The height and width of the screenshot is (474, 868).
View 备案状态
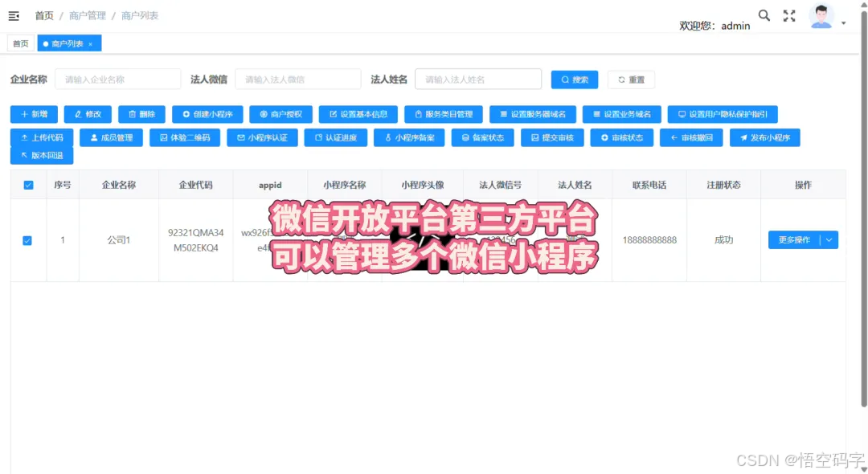tap(483, 137)
